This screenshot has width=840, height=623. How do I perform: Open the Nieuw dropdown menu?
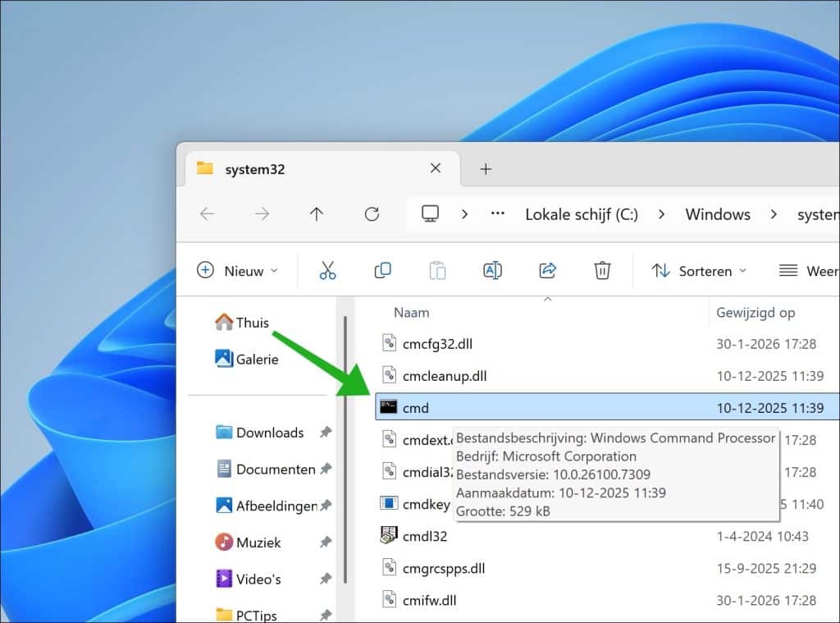point(237,269)
